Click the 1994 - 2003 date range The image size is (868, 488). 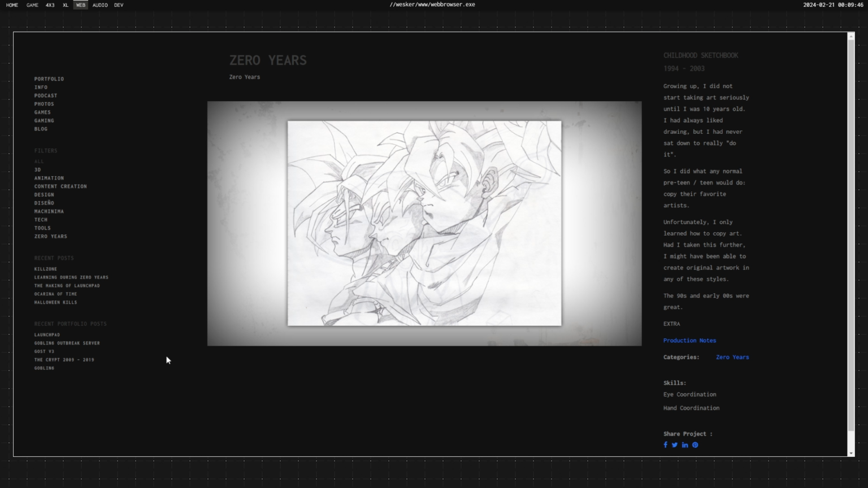point(684,68)
